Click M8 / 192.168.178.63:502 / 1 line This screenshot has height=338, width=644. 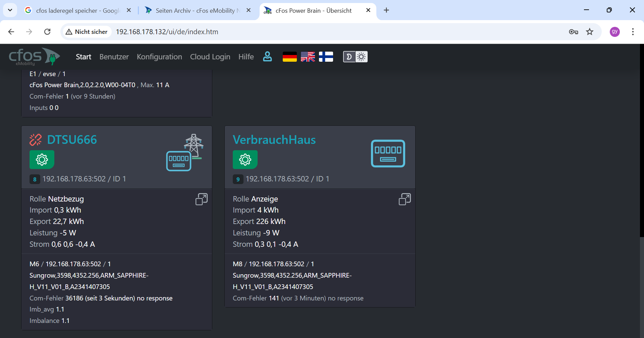(273, 264)
